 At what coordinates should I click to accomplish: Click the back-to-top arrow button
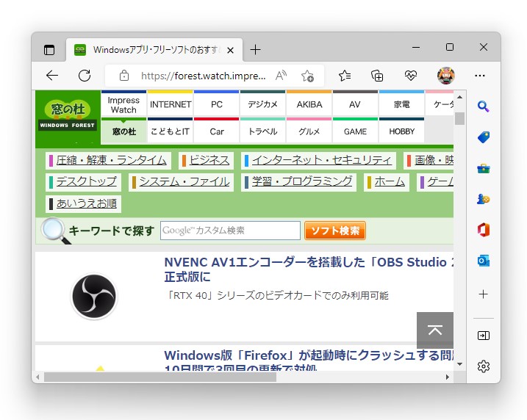(435, 330)
